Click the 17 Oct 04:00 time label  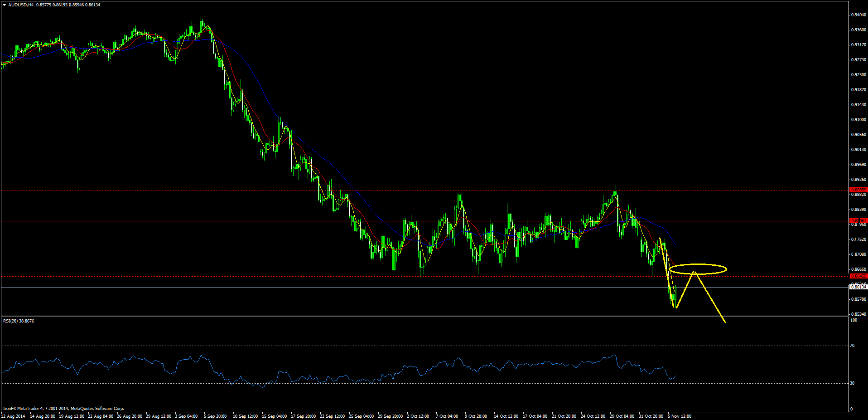tap(535, 416)
